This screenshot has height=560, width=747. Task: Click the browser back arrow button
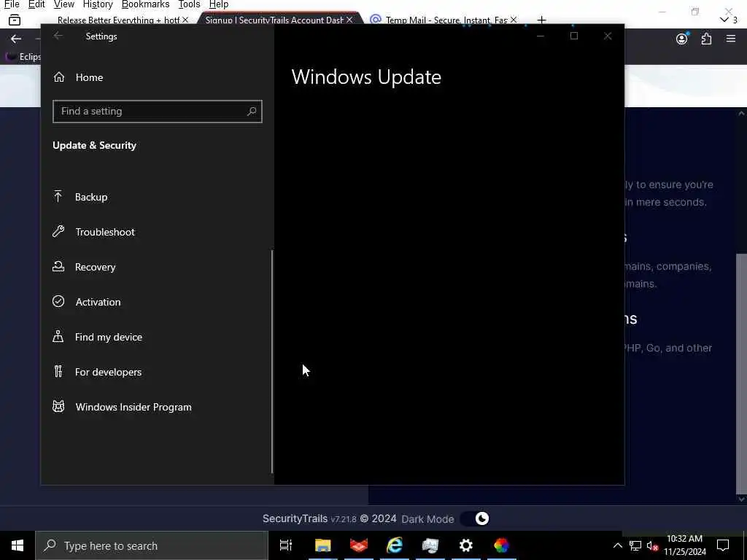click(x=16, y=39)
